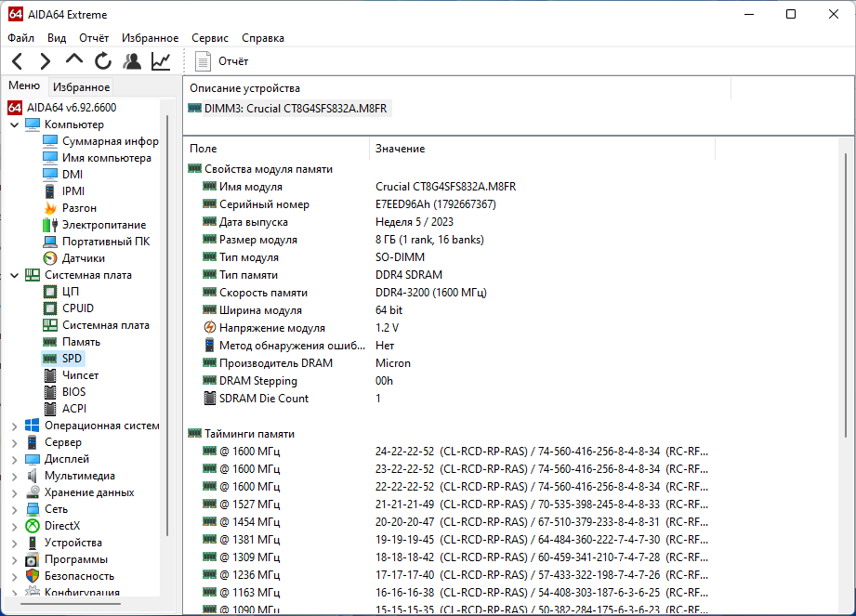Expand the Программы tree node
This screenshot has height=616, width=856.
pyautogui.click(x=15, y=560)
